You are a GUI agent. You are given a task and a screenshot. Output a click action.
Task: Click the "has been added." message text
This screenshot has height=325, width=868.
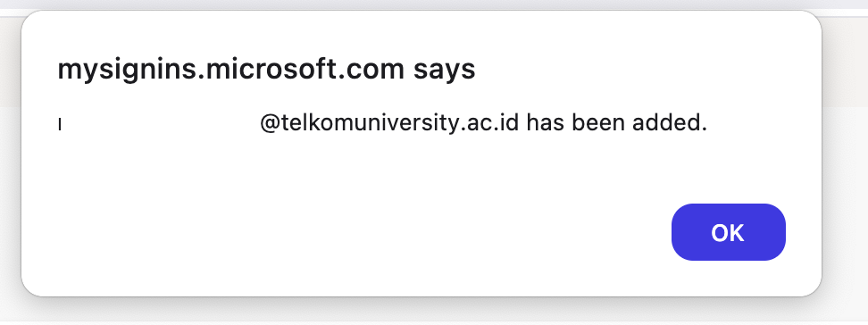pyautogui.click(x=617, y=123)
